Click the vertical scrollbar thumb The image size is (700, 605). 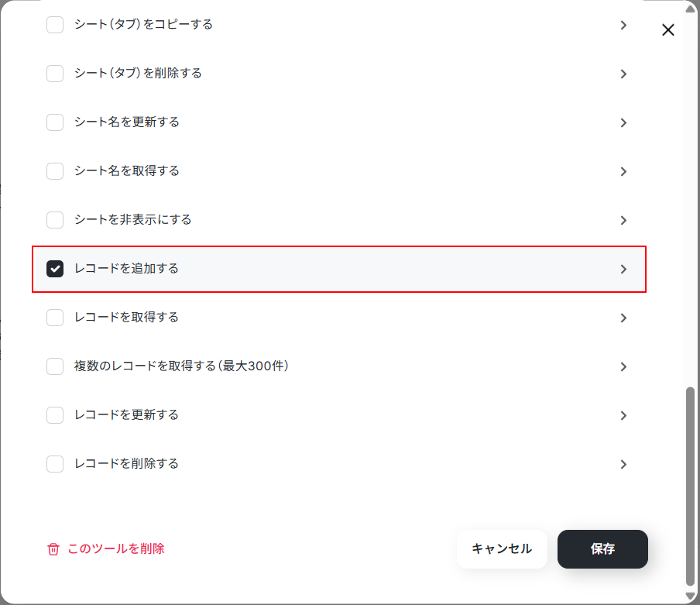[x=690, y=486]
